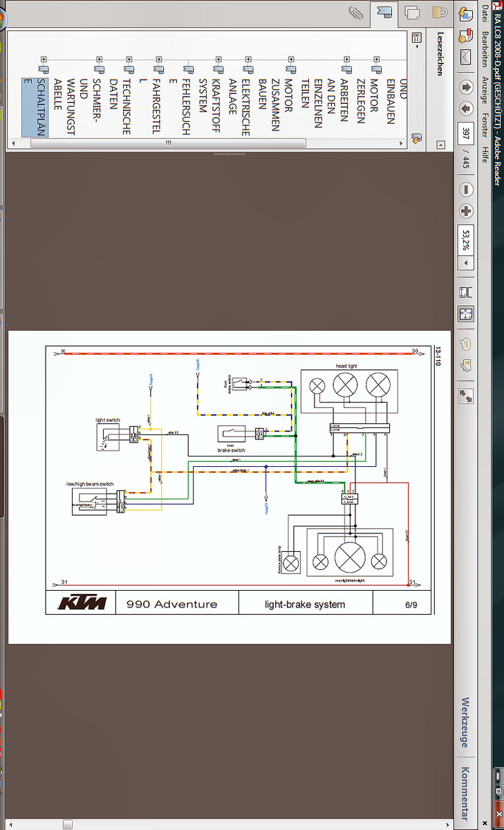Select the fit-width scrolling mode icon
504x830 pixels.
click(x=466, y=292)
